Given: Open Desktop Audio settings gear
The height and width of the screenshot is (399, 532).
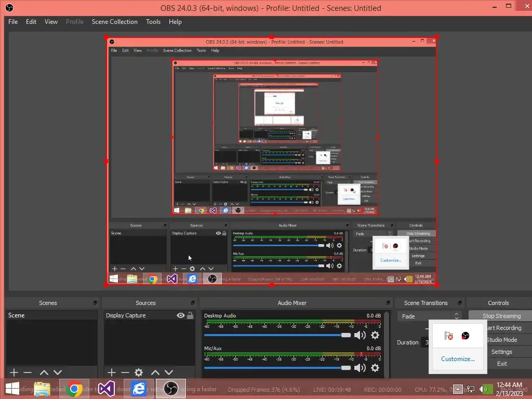Looking at the screenshot, I should (x=375, y=335).
